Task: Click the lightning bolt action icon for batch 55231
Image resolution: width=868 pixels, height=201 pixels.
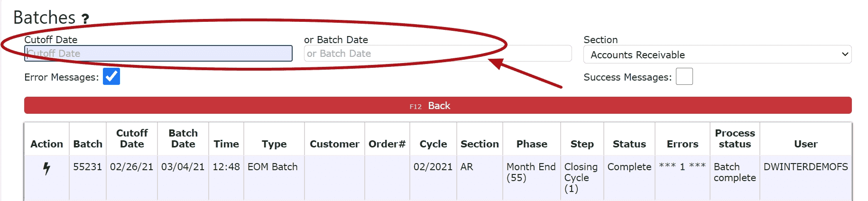Action: coord(46,168)
